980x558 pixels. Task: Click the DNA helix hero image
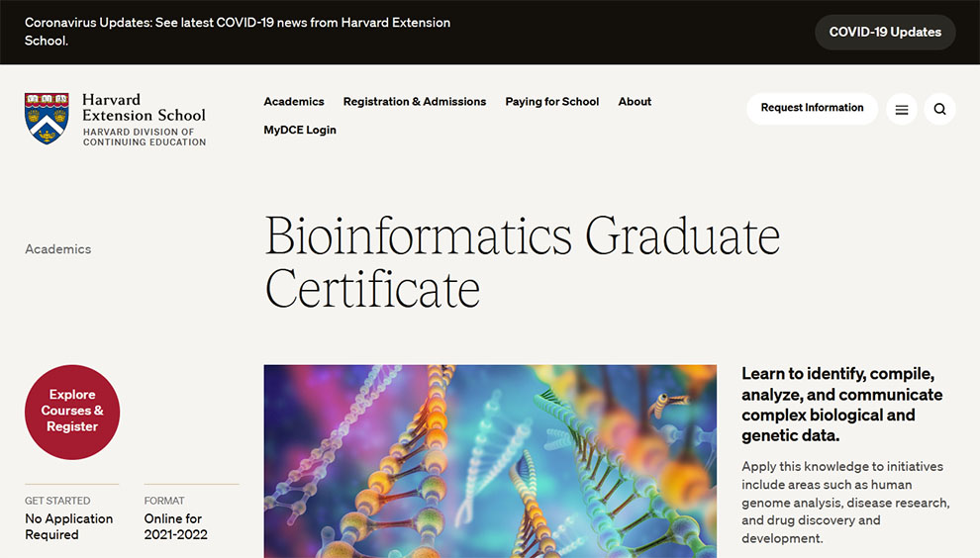click(x=490, y=461)
